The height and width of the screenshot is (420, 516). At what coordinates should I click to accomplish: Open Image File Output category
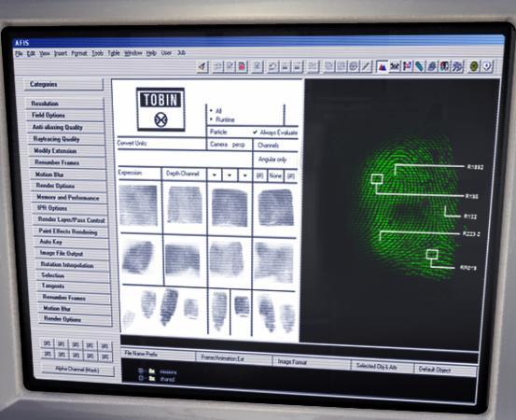(x=73, y=253)
